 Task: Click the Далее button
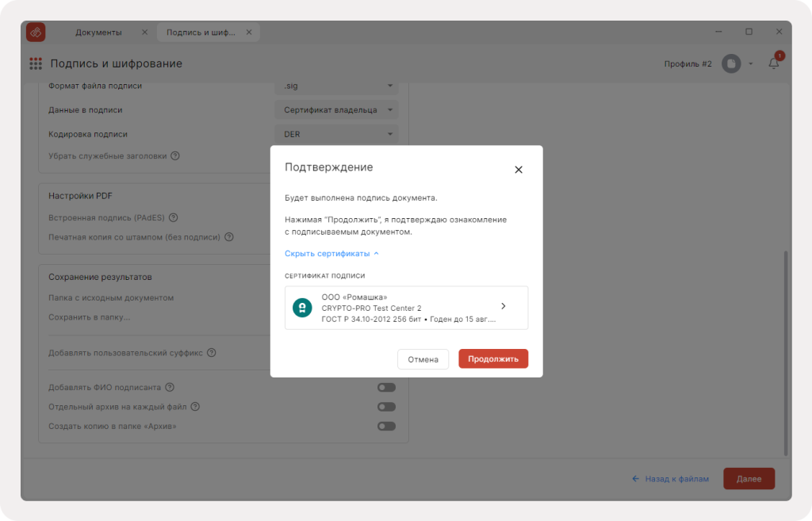coord(749,478)
